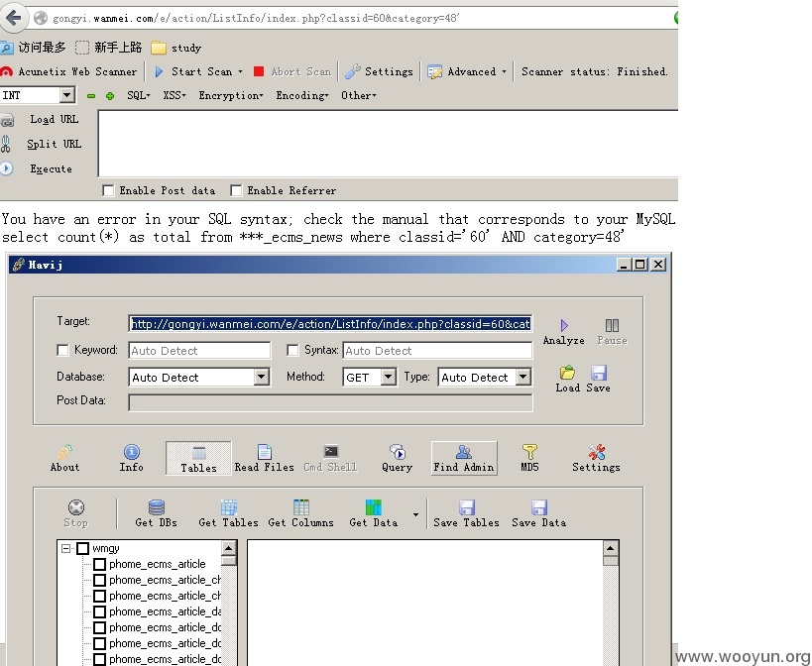The height and width of the screenshot is (666, 812).
Task: Open the Type Auto Detect dropdown
Action: (523, 378)
